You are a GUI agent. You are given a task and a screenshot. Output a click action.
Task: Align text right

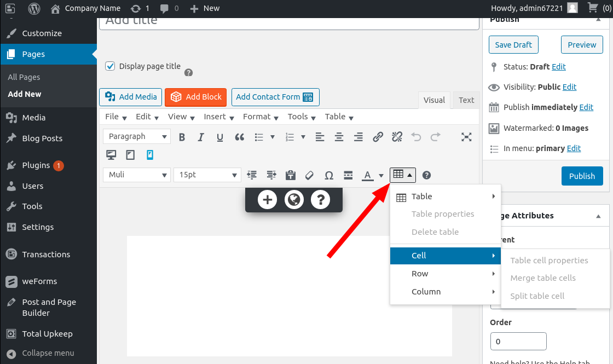358,137
